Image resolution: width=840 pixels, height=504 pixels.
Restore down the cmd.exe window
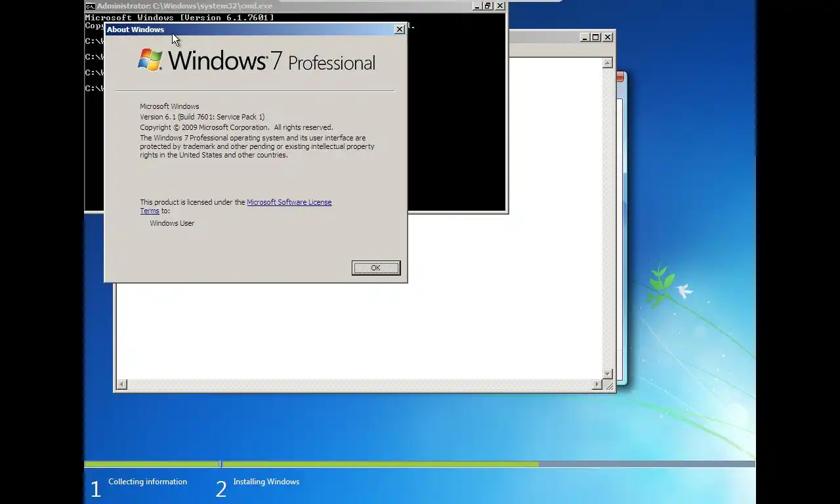488,6
